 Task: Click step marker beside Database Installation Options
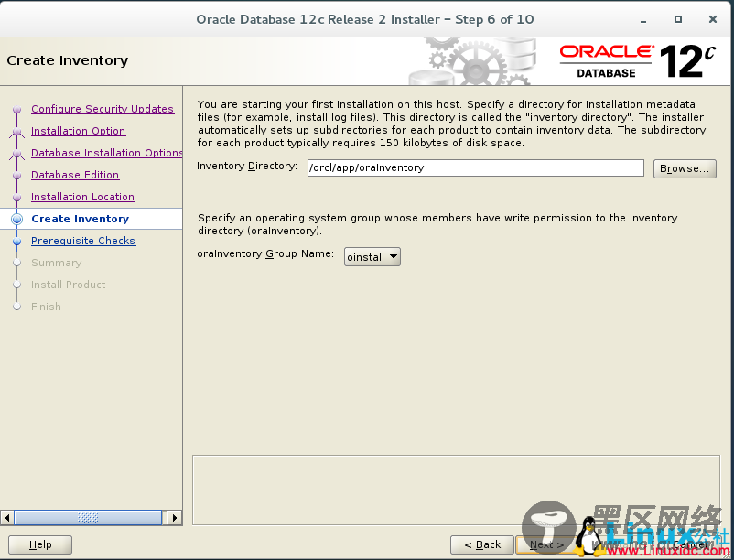(16, 154)
